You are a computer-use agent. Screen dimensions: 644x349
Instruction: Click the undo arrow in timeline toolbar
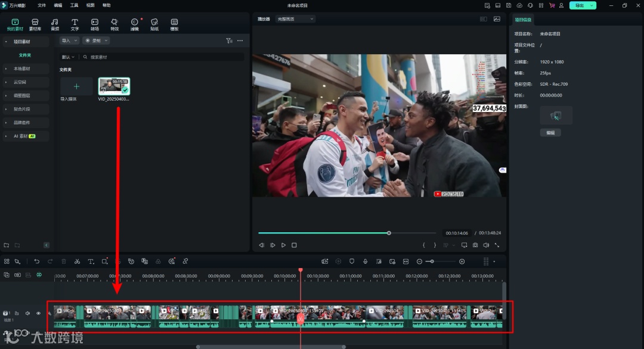click(36, 261)
